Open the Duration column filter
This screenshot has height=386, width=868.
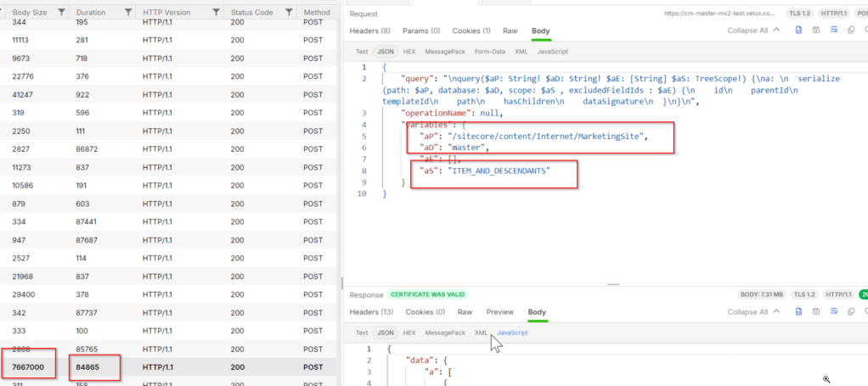coord(128,13)
